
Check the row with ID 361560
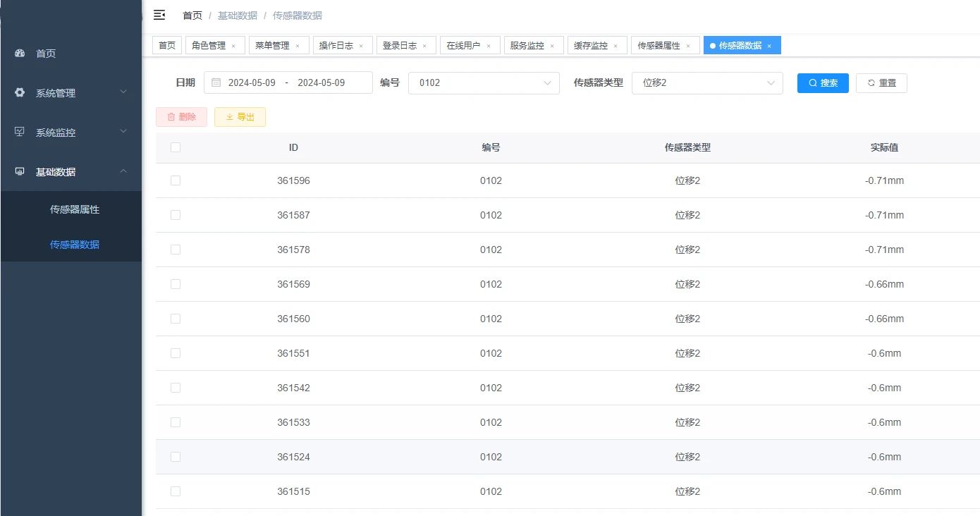(176, 319)
